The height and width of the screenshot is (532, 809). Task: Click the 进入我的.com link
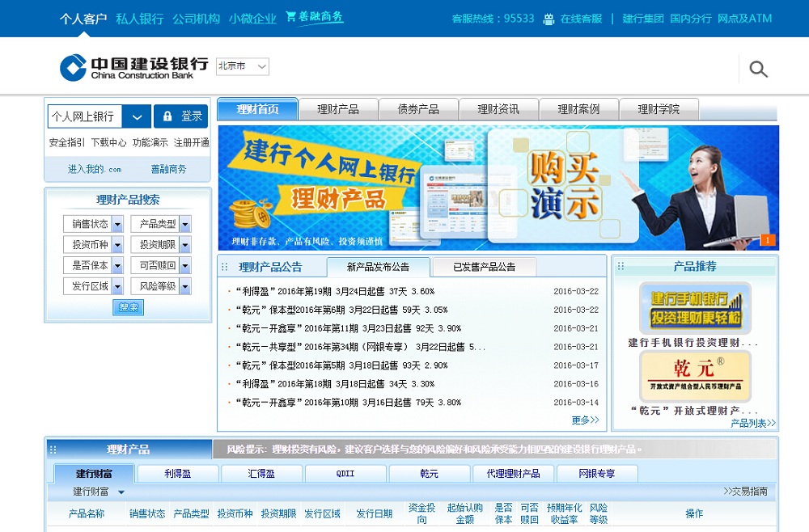95,168
